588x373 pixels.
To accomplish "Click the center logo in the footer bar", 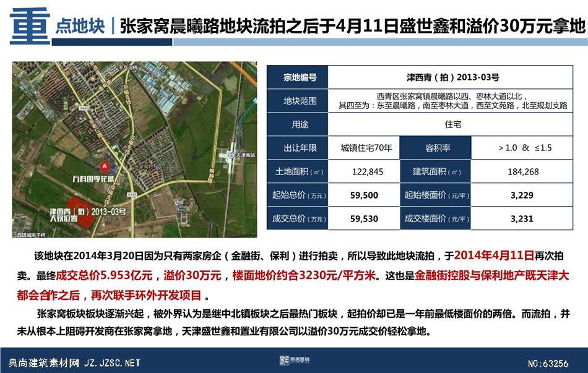I will click(x=295, y=360).
